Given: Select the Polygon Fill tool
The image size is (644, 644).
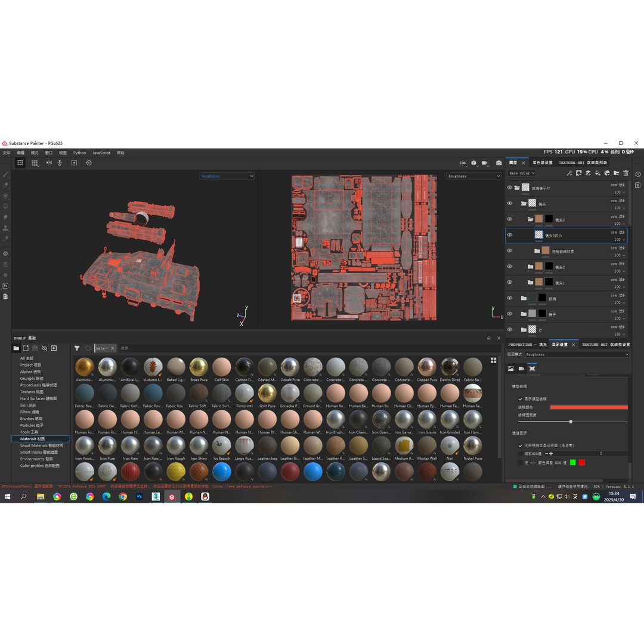Looking at the screenshot, I should coord(6,206).
